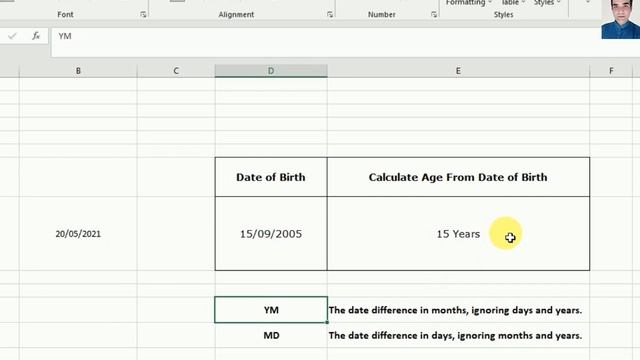Select the cell containing 20/05/2021
640x360 pixels.
[78, 233]
